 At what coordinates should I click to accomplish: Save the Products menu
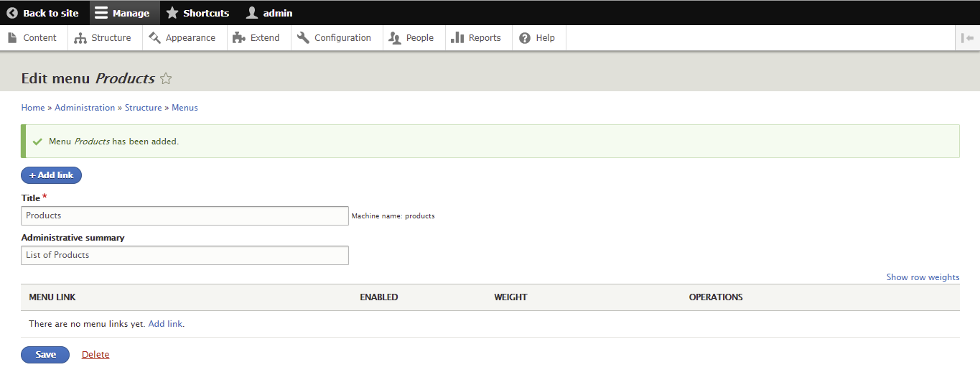pos(45,355)
